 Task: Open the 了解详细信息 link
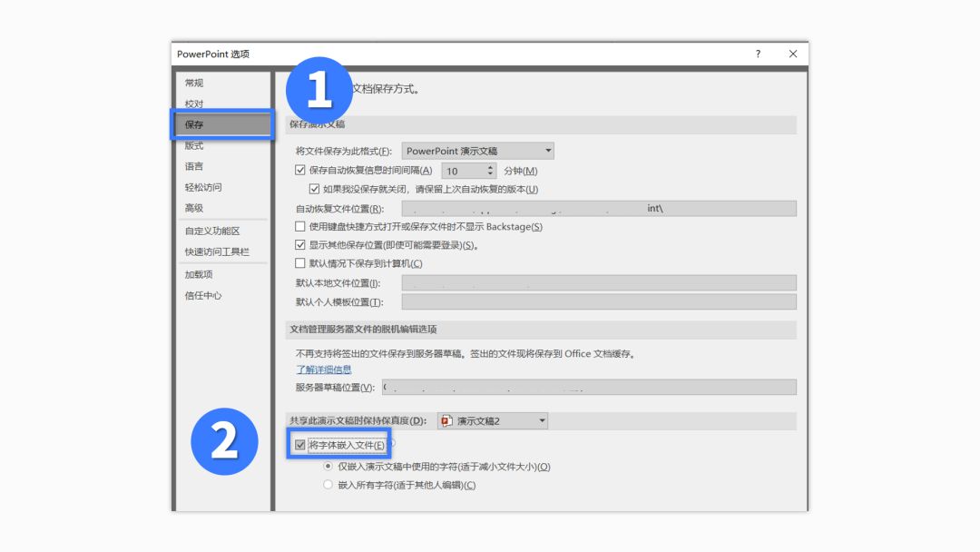tap(324, 370)
